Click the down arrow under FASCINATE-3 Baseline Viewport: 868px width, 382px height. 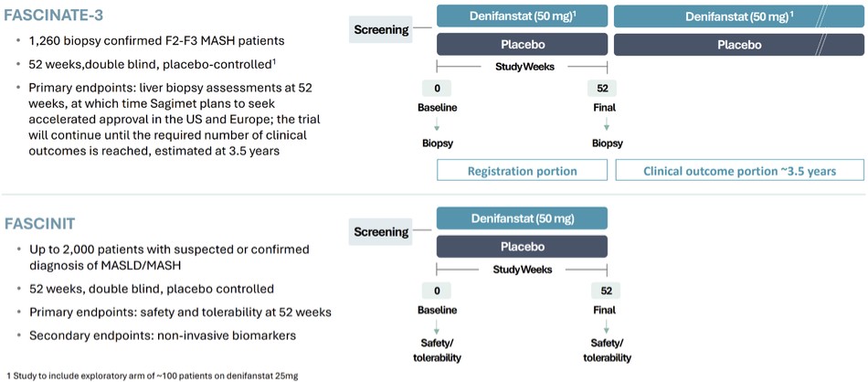pyautogui.click(x=437, y=125)
